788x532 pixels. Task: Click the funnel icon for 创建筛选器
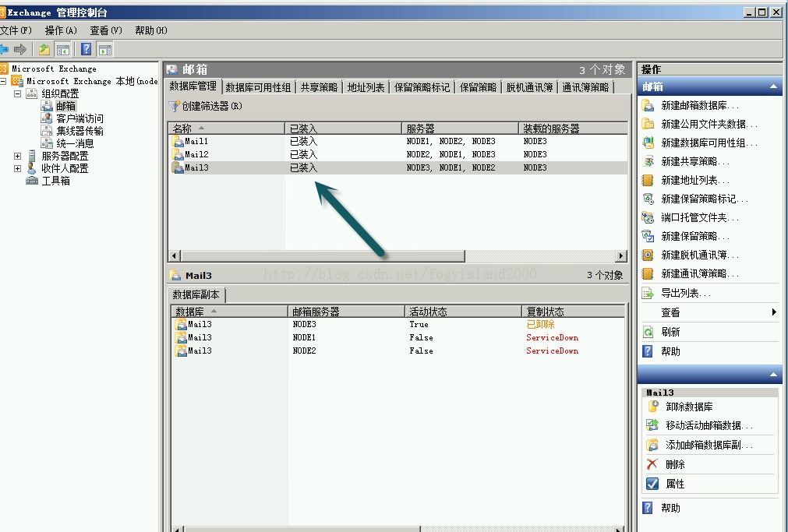point(174,106)
